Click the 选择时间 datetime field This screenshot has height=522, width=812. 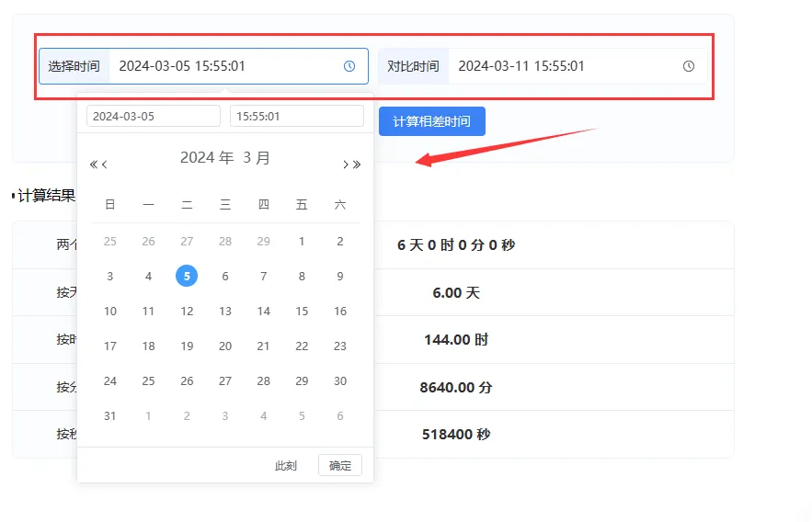(x=203, y=66)
